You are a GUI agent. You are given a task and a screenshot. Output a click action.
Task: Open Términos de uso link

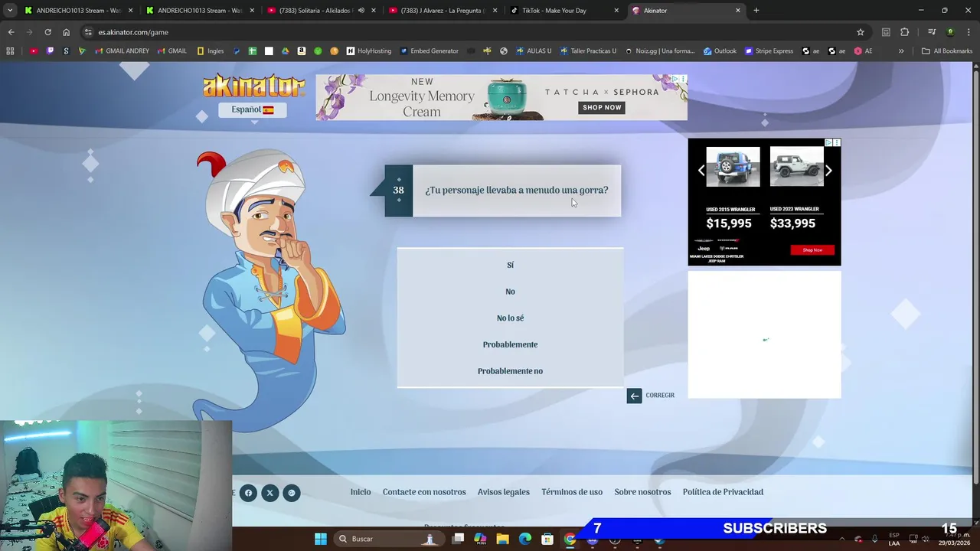(x=572, y=492)
